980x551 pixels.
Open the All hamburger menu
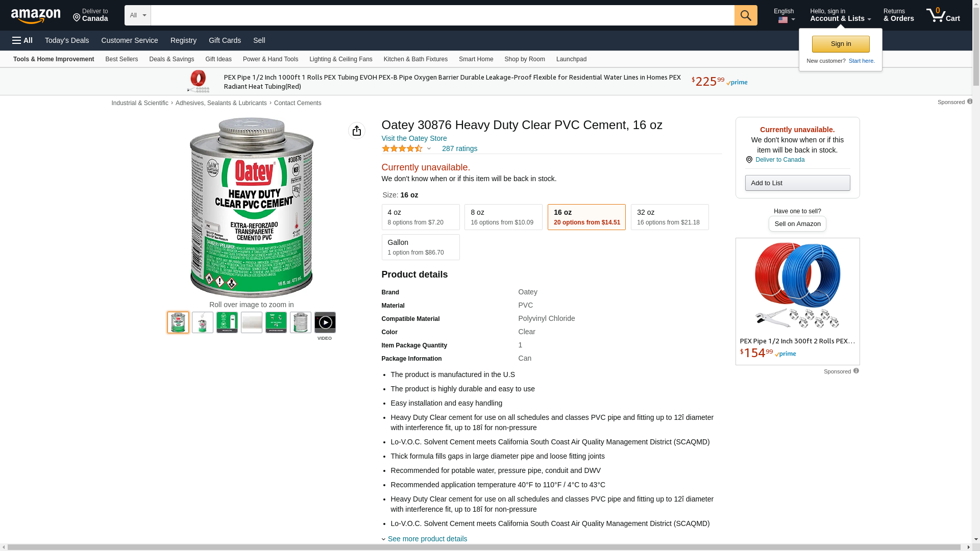coord(22,40)
